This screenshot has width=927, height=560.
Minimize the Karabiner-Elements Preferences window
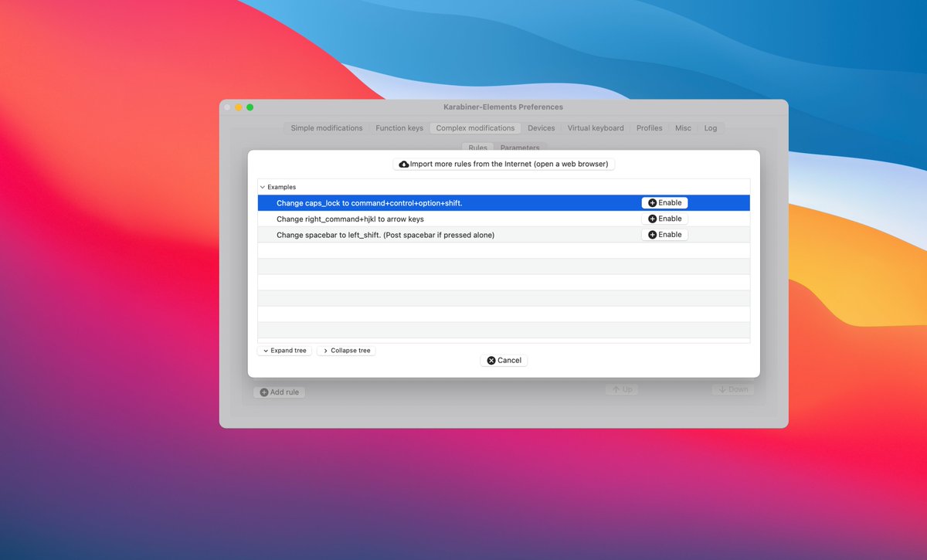coord(239,107)
